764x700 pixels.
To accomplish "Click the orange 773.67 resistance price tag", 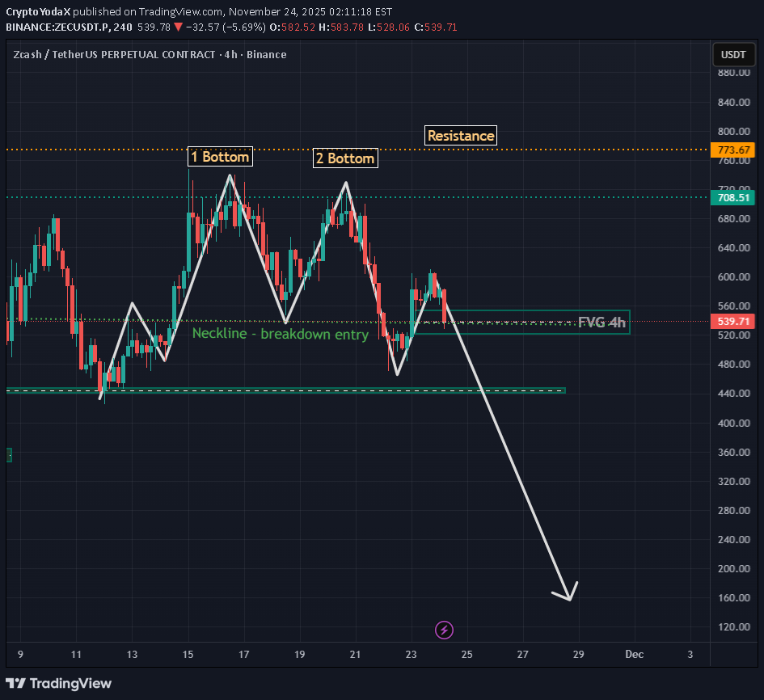I will click(732, 150).
